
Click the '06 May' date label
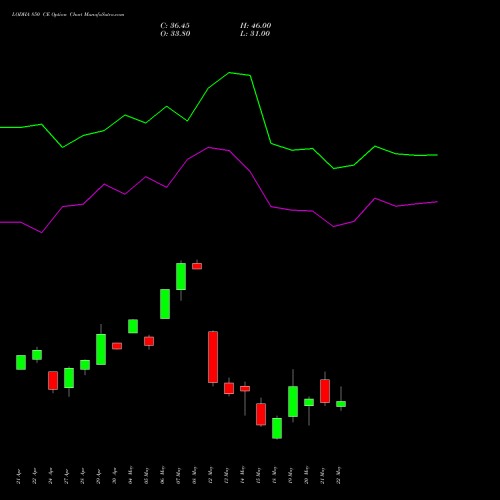(x=163, y=475)
